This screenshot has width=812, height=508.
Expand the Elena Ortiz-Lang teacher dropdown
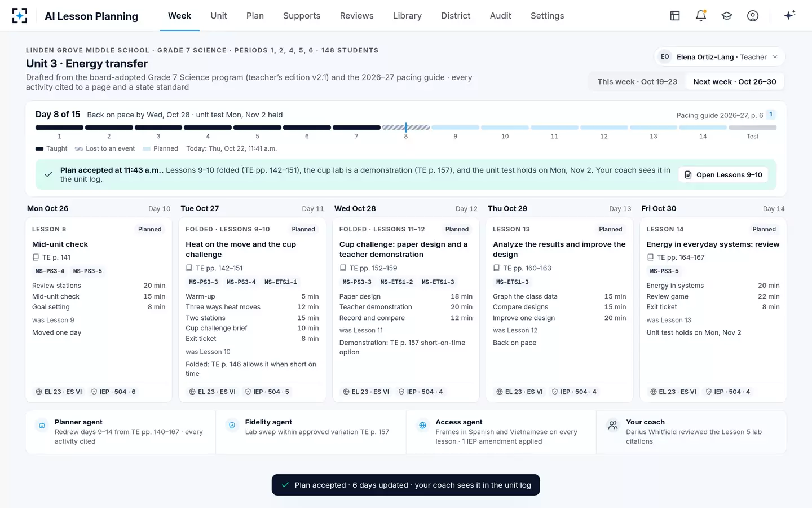click(720, 57)
